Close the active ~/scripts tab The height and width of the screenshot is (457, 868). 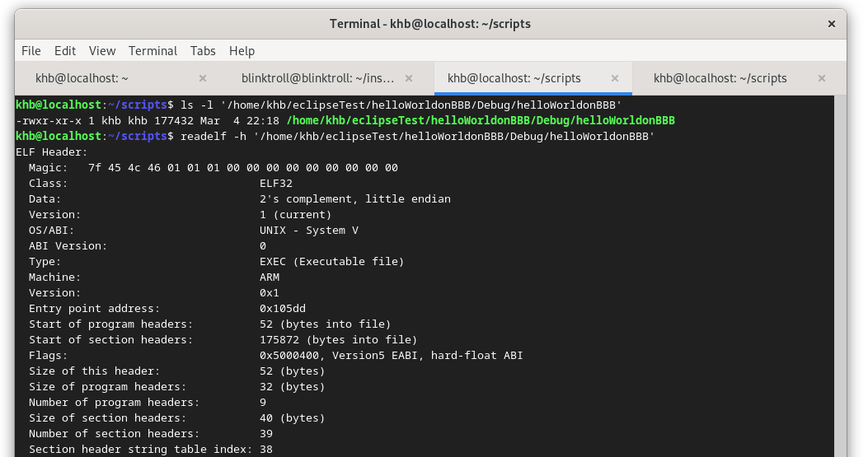[614, 78]
